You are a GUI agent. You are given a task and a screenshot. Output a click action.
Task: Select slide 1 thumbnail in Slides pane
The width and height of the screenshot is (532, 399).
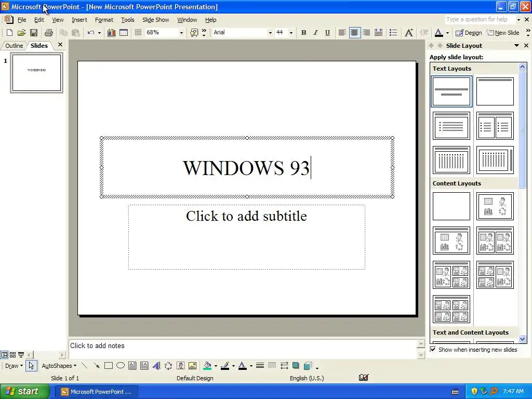click(x=37, y=73)
